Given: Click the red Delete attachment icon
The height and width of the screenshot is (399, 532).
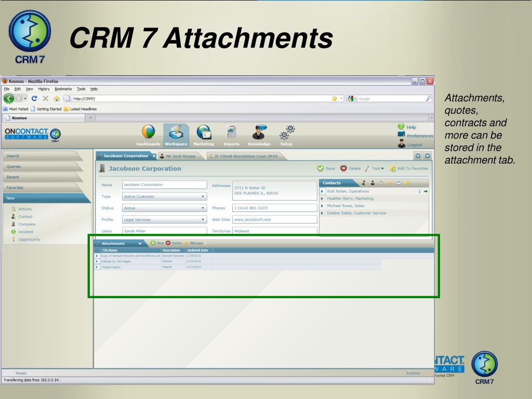Looking at the screenshot, I should coord(168,243).
